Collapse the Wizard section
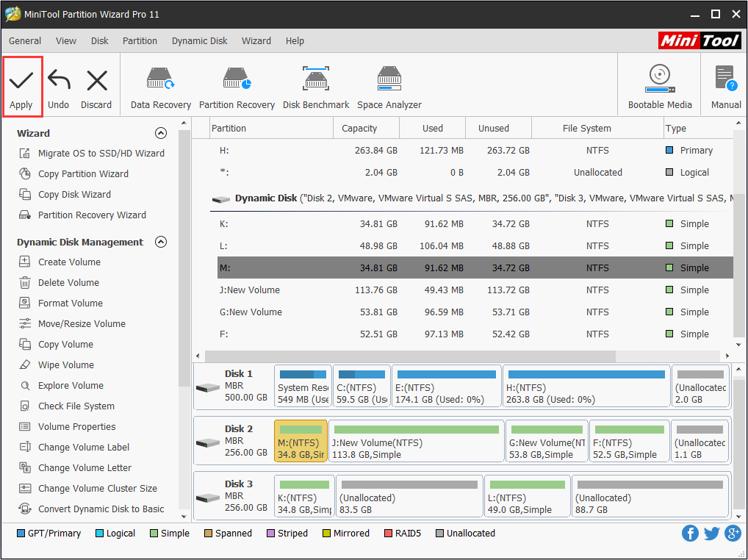This screenshot has height=560, width=748. [161, 133]
